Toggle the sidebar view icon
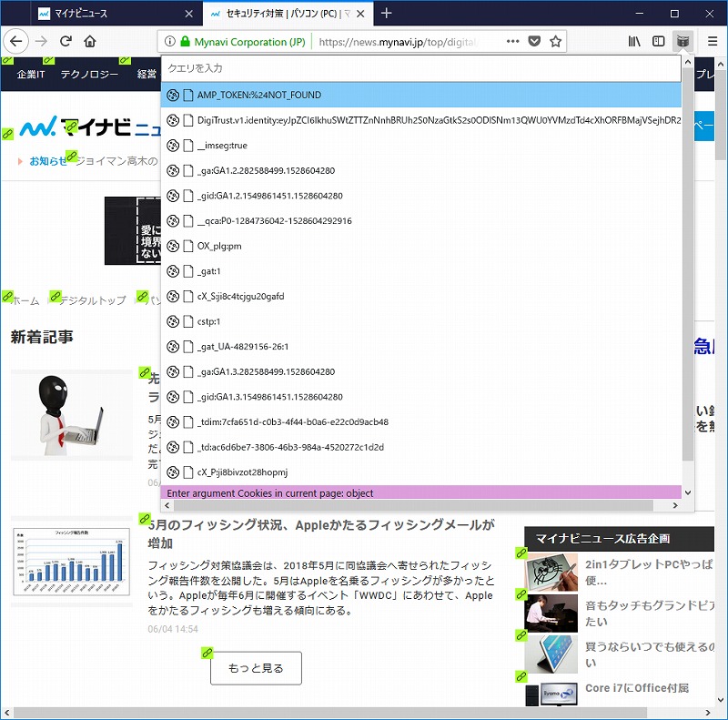728x720 pixels. [658, 41]
